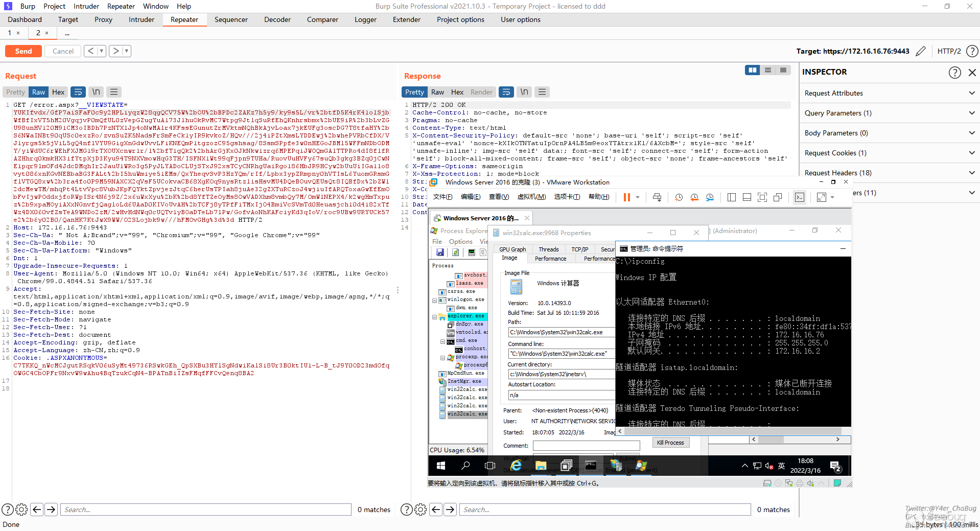
Task: Open history dropdown beside back arrow
Action: point(101,51)
